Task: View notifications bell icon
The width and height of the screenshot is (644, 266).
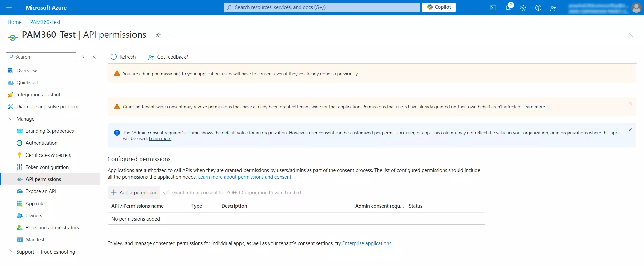Action: coord(508,8)
